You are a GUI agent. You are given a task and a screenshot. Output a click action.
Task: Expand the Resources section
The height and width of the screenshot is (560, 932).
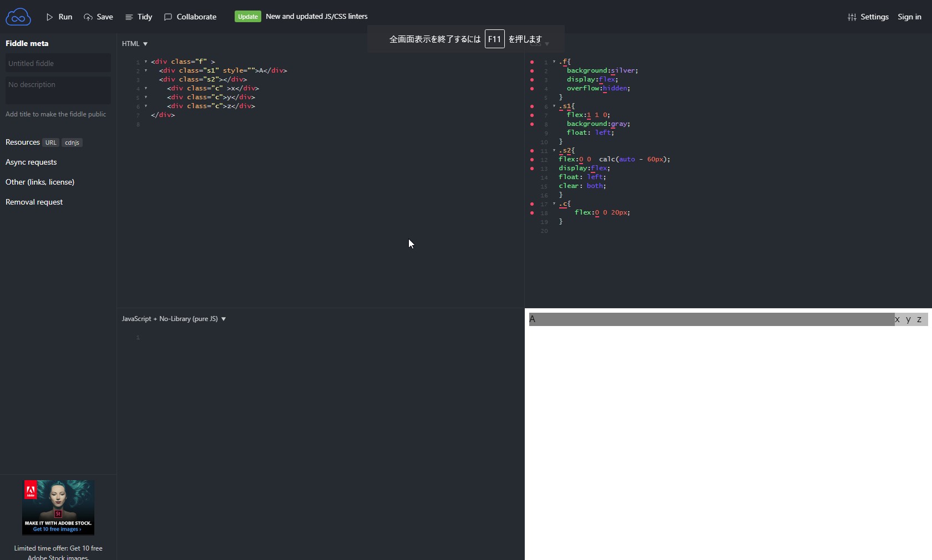point(23,142)
